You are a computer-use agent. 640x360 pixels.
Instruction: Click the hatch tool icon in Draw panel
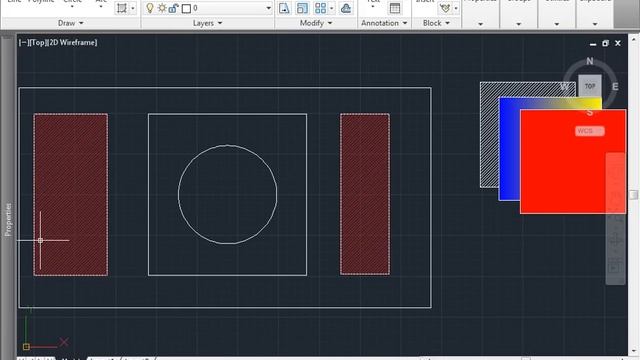[x=122, y=8]
